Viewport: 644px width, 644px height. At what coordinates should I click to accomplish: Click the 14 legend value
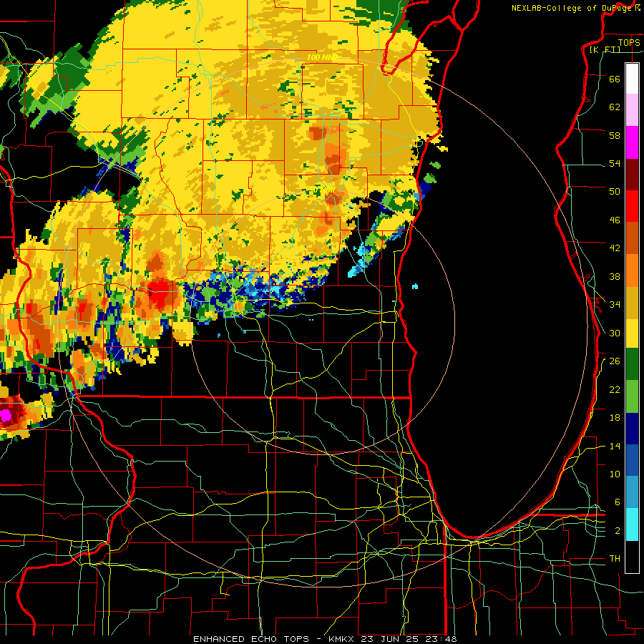615,446
